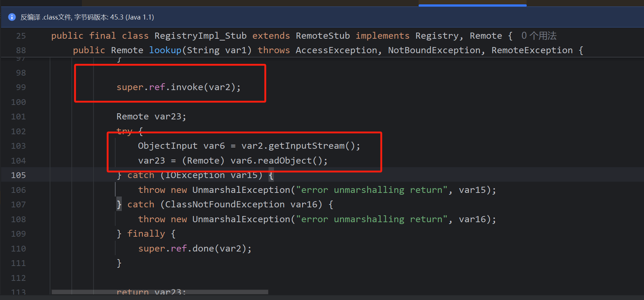Click AccessException in the throws clause
Viewport: 644px width, 300px height.
pos(336,50)
